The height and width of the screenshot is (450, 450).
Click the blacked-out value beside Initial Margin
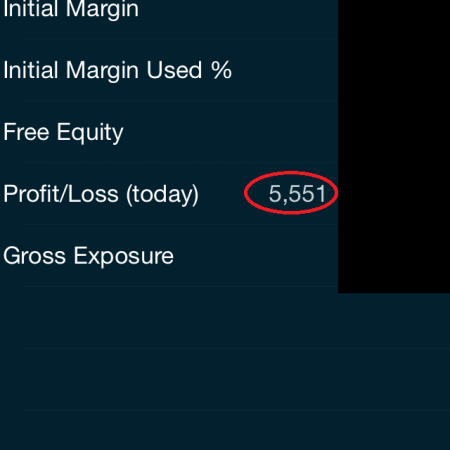tap(394, 19)
